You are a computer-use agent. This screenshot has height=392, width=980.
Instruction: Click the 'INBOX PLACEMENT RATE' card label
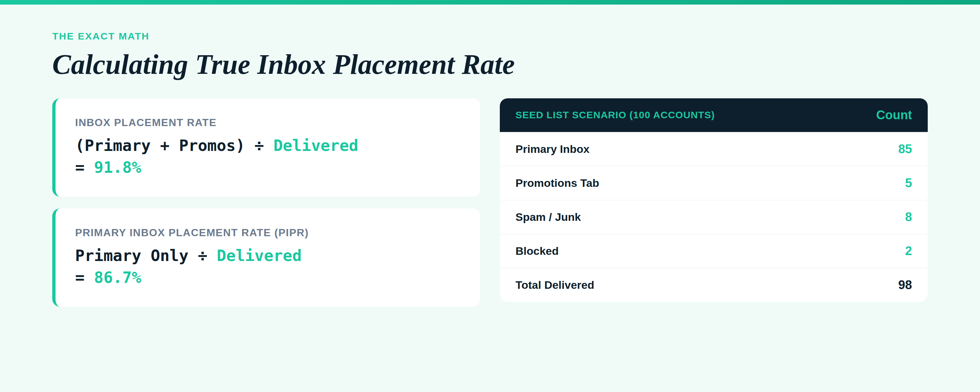145,122
